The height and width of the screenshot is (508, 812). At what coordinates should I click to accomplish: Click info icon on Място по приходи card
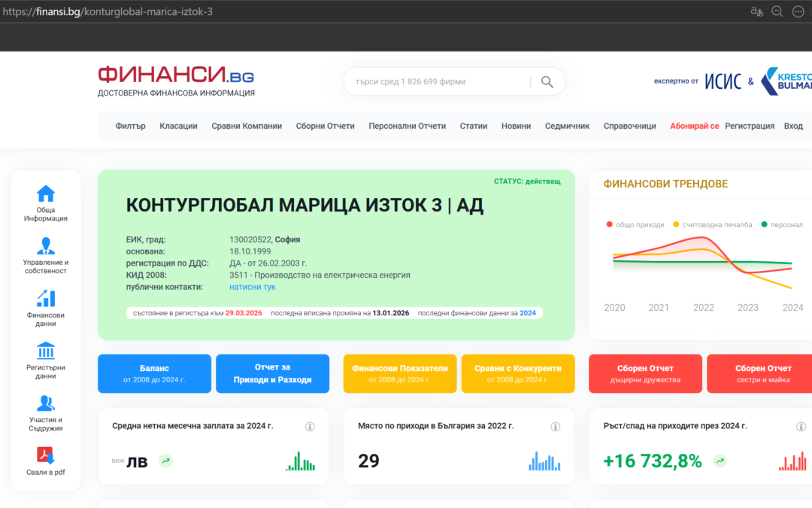coord(555,427)
